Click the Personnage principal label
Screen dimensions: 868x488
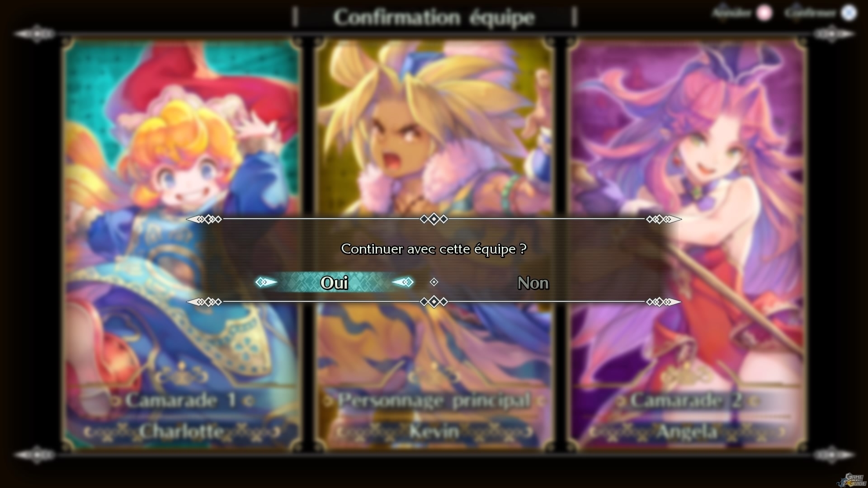click(x=434, y=400)
